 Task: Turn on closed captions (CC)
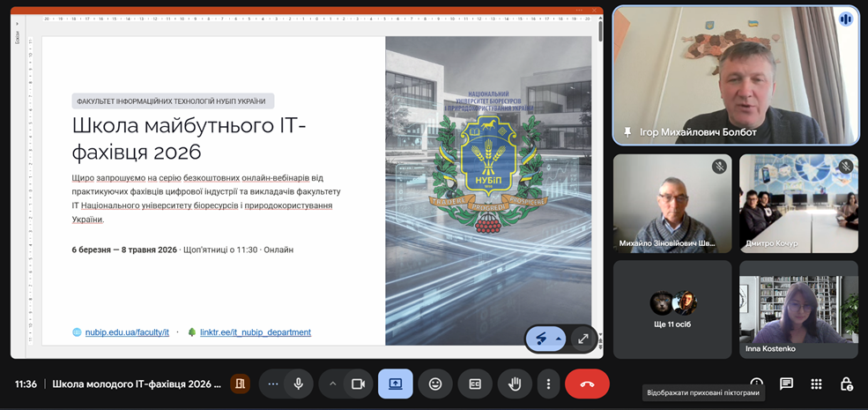point(475,384)
